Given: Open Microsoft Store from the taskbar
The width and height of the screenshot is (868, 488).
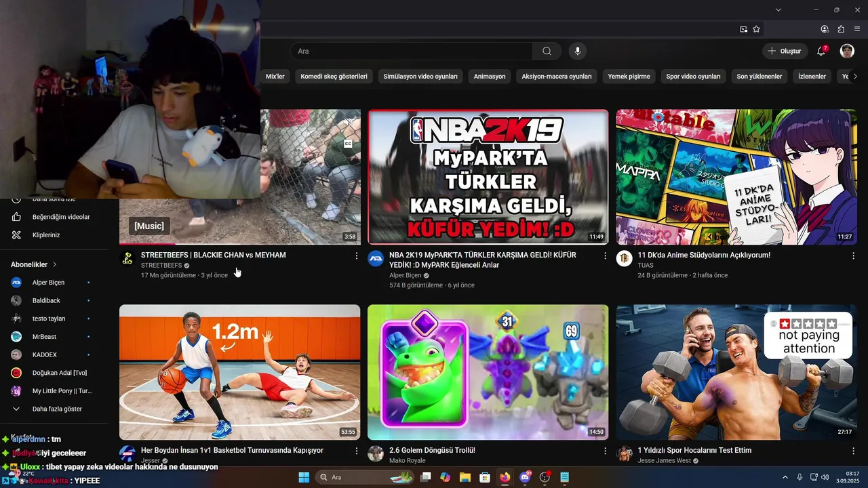Looking at the screenshot, I should coord(485,477).
